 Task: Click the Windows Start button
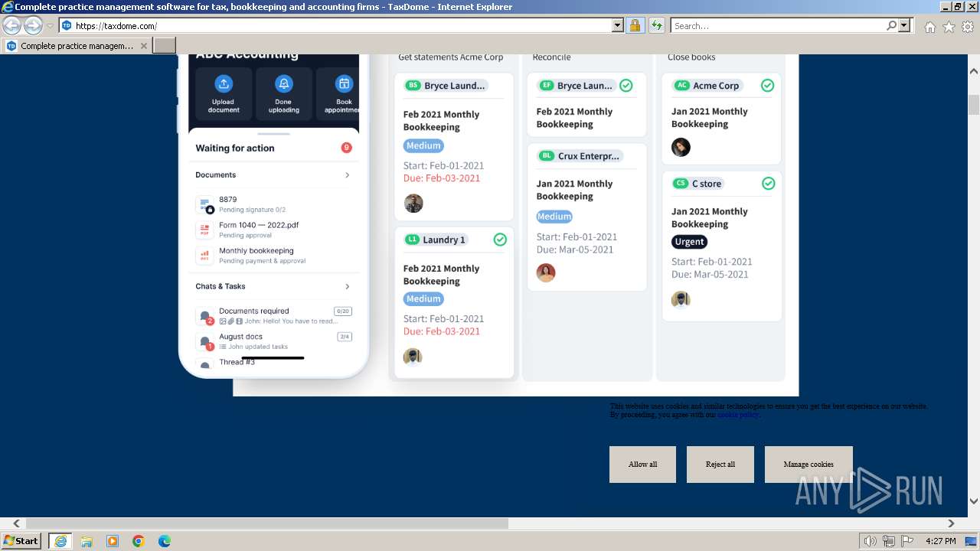(21, 540)
